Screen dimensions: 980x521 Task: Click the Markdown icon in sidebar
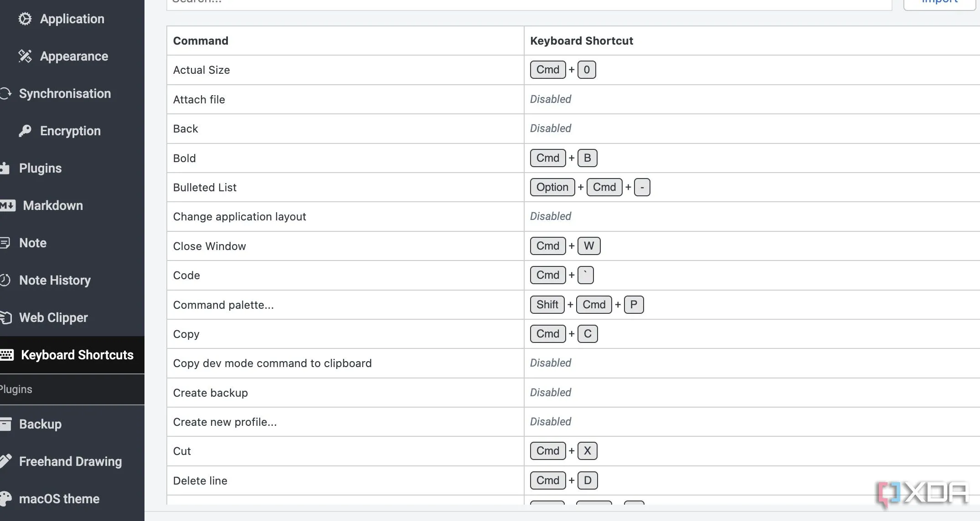coord(8,205)
